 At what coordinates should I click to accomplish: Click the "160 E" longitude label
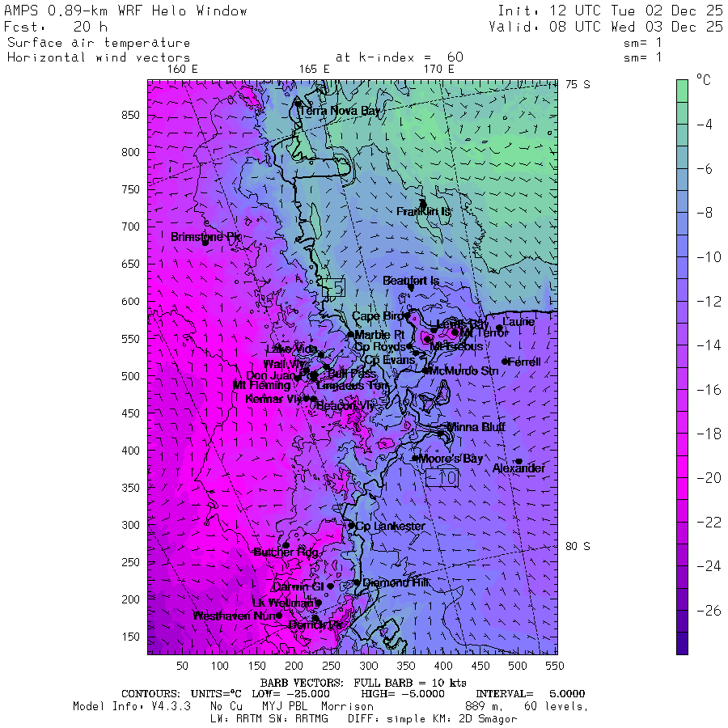pyautogui.click(x=183, y=70)
